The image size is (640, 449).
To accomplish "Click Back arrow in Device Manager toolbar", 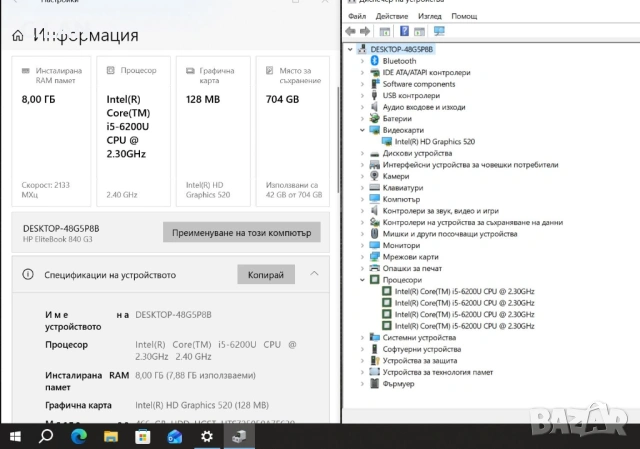I will [351, 31].
